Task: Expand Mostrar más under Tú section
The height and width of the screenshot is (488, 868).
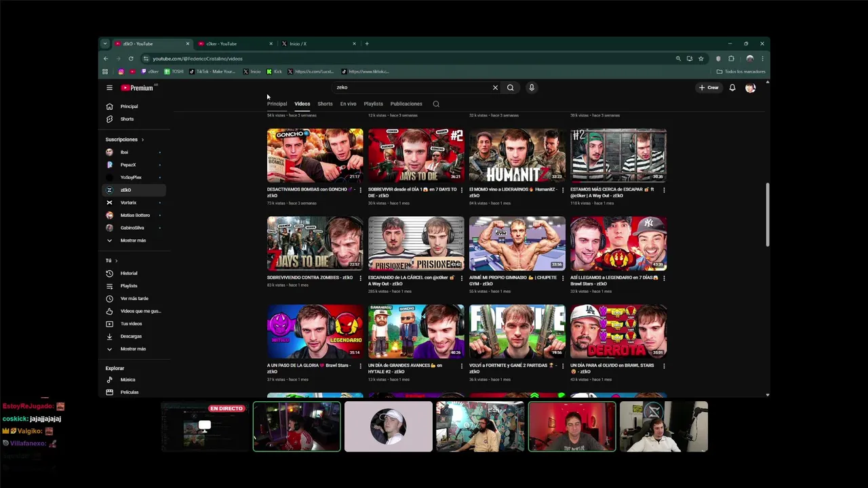Action: click(133, 349)
